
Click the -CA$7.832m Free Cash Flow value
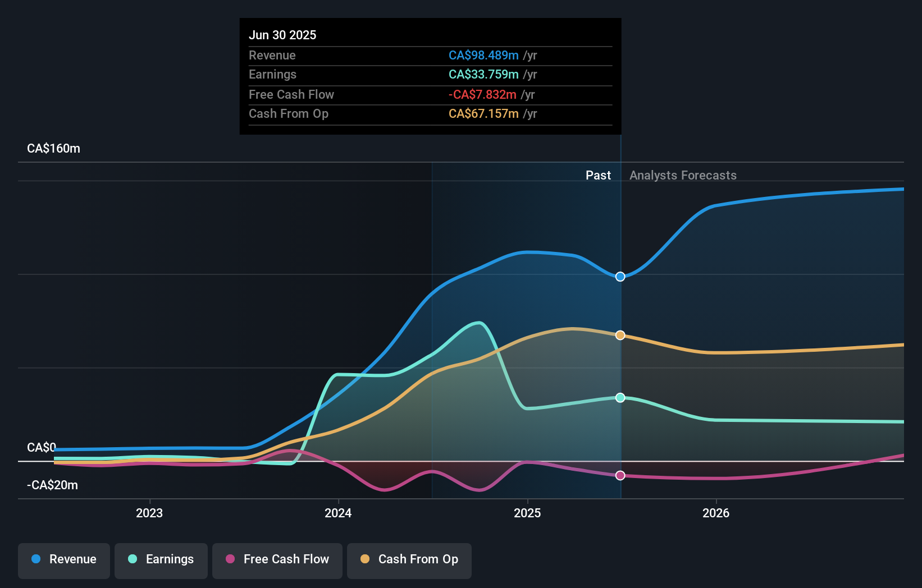(482, 95)
